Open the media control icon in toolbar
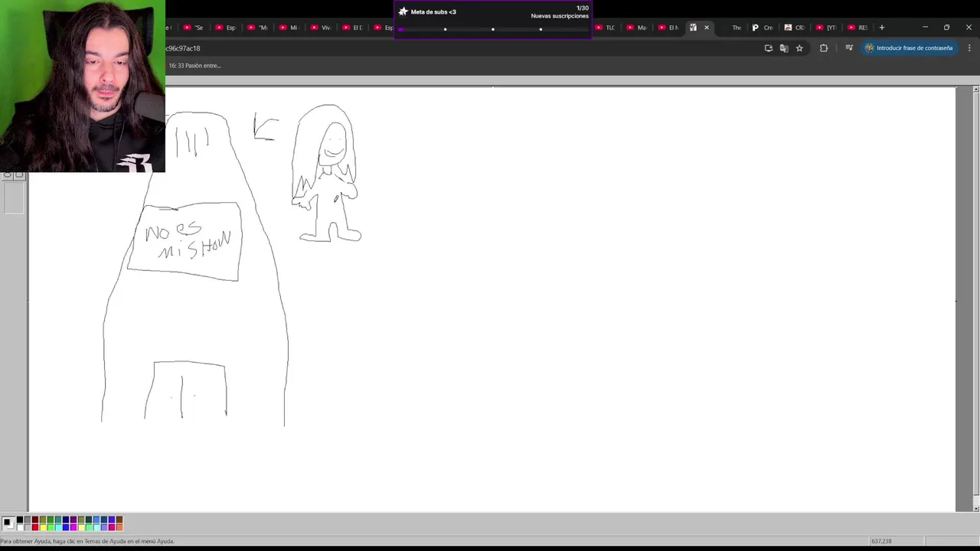 (x=849, y=48)
